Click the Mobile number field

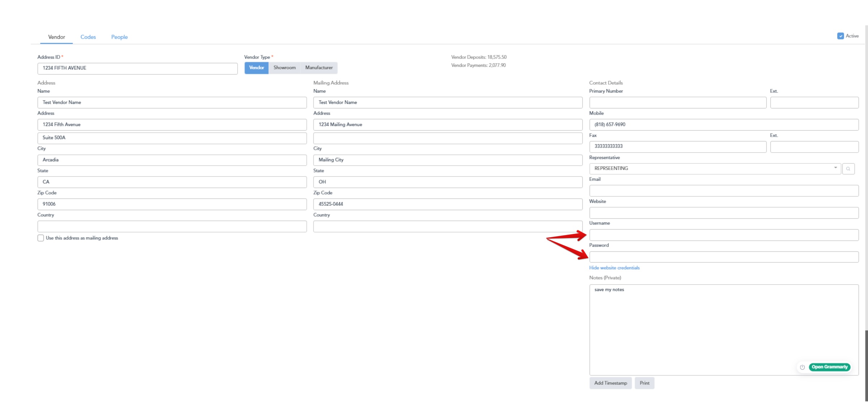[724, 125]
